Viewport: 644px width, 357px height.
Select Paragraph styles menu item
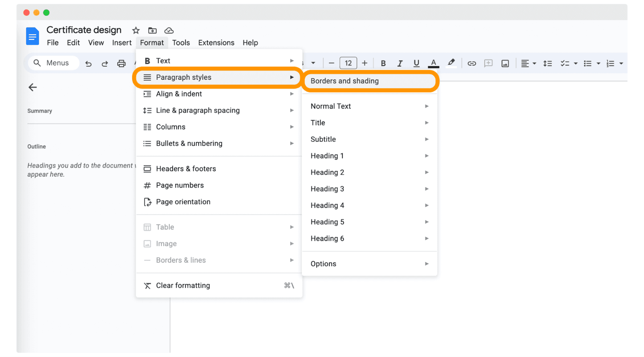[x=219, y=77]
